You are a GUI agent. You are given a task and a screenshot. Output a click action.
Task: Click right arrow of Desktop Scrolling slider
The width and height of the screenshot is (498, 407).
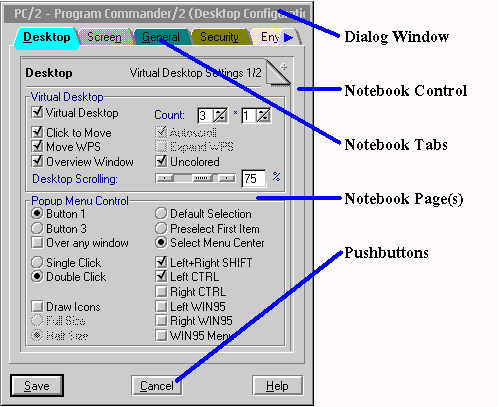click(x=227, y=178)
